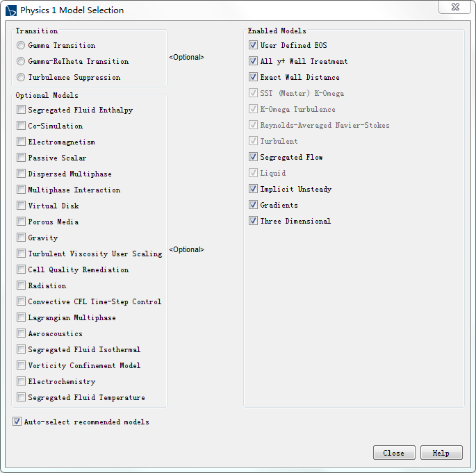The image size is (476, 473).
Task: Enable Segregated Fluid Enthalpy model
Action: [22, 110]
